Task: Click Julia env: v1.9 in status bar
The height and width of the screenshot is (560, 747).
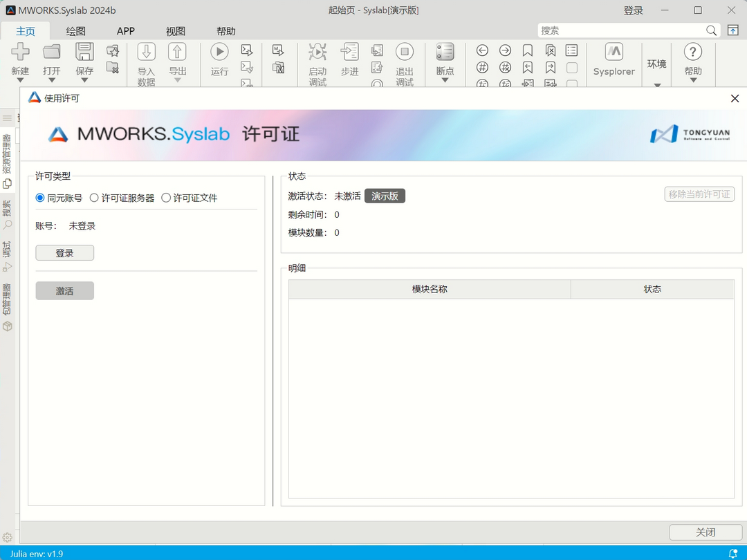Action: point(36,553)
